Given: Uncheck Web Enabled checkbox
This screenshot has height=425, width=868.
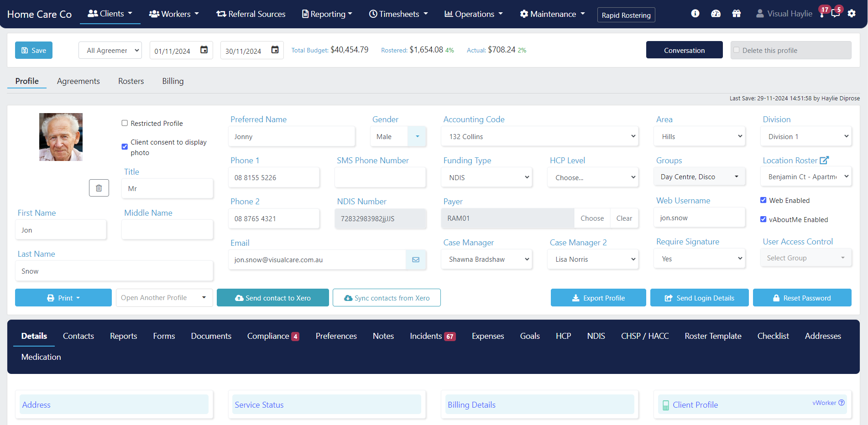Looking at the screenshot, I should (763, 200).
